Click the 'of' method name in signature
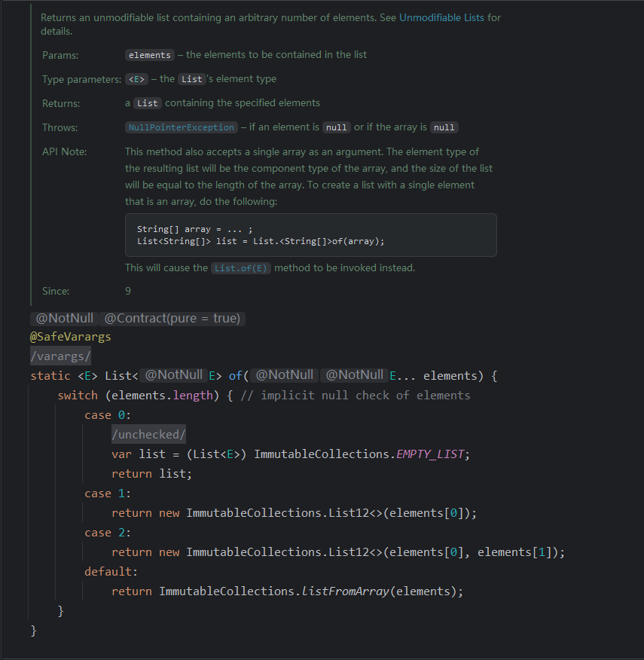 tap(235, 375)
